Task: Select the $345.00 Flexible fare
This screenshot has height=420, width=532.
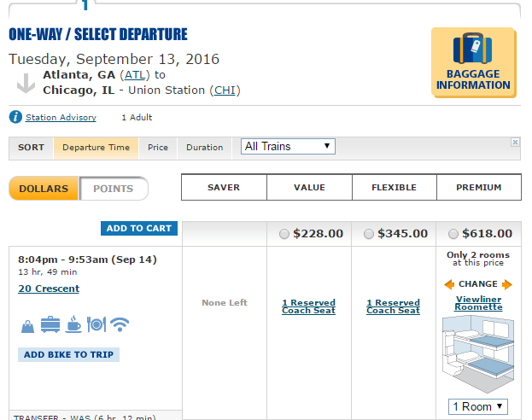Action: pos(369,234)
